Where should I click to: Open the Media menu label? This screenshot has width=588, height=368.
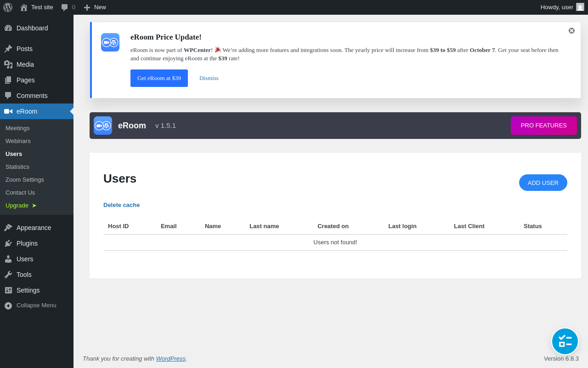point(25,64)
